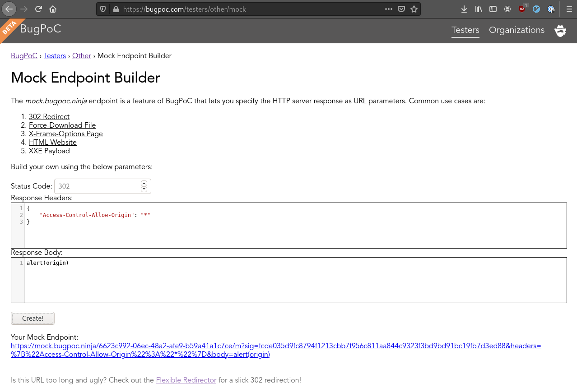Reload the current page
This screenshot has width=577, height=392.
point(38,9)
